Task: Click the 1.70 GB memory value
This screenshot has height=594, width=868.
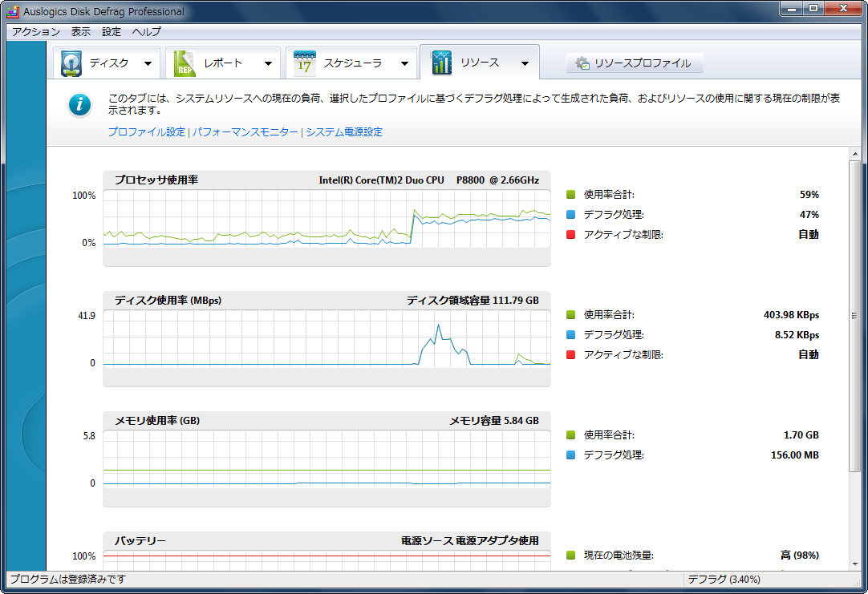Action: click(x=801, y=435)
